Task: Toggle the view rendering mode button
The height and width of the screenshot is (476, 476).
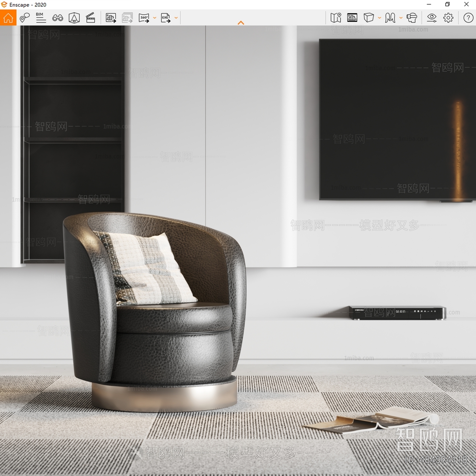Action: (x=352, y=18)
